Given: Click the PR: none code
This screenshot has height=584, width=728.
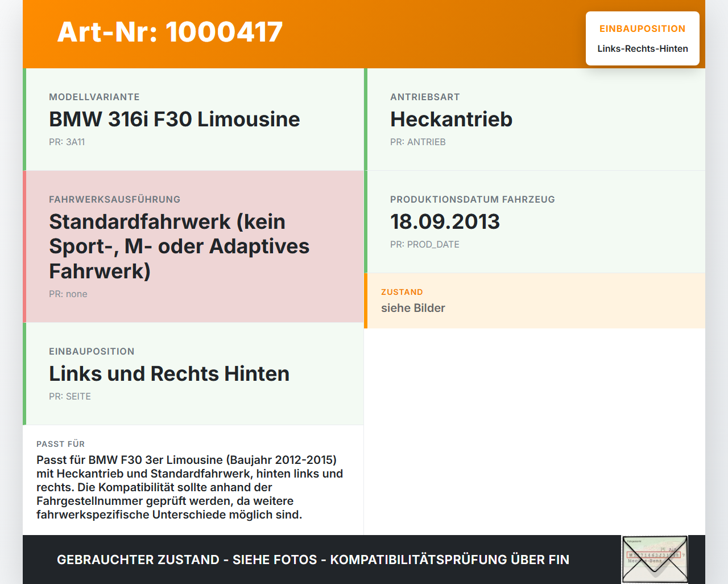Looking at the screenshot, I should click(68, 294).
